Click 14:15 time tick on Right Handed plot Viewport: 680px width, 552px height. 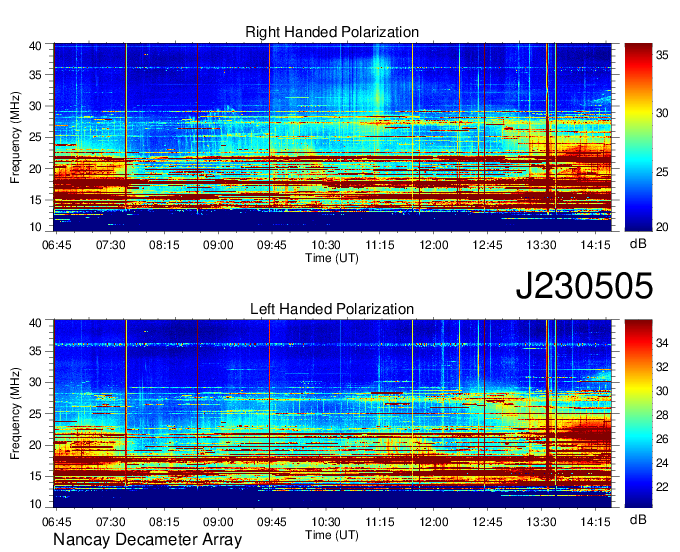pos(595,245)
